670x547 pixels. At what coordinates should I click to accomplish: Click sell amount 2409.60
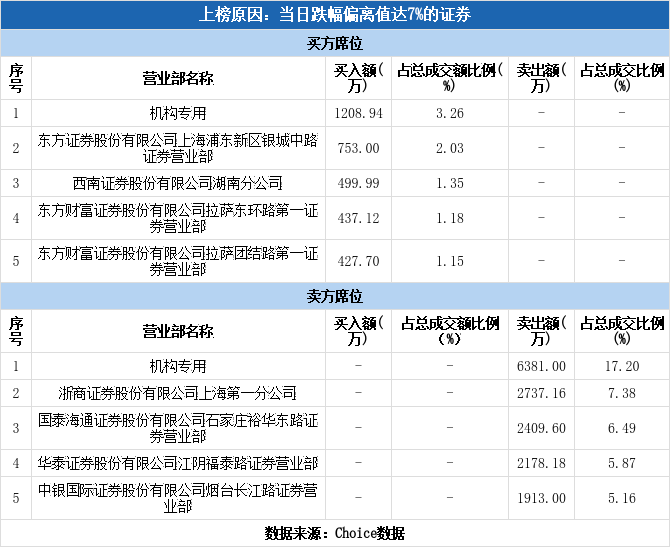point(541,428)
